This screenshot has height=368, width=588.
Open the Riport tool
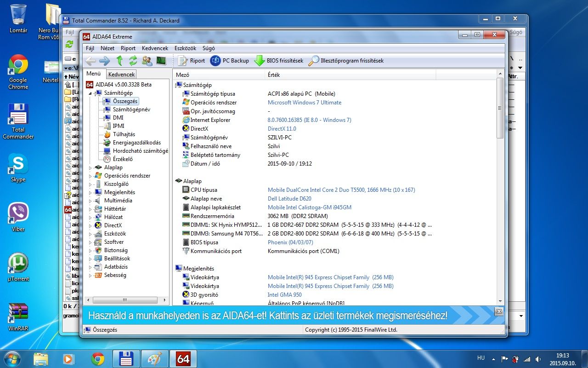coord(191,60)
